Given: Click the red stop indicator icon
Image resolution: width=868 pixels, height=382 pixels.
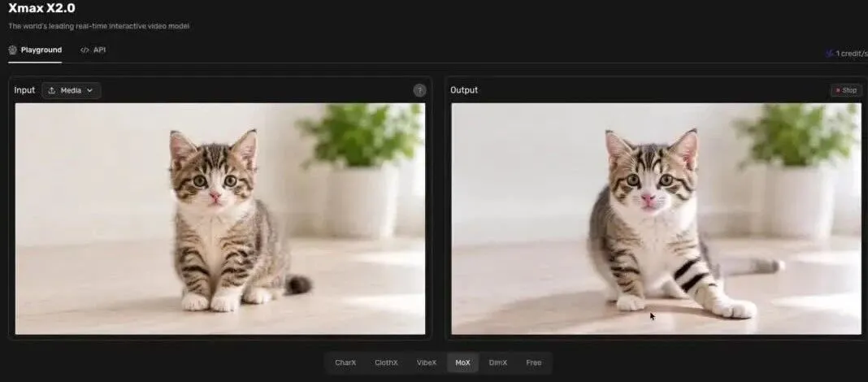Looking at the screenshot, I should (838, 90).
